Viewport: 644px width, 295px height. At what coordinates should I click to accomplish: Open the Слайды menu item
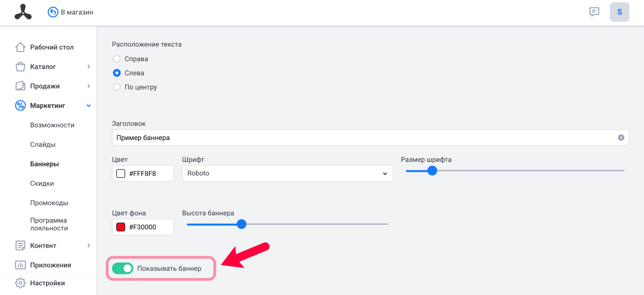point(43,144)
